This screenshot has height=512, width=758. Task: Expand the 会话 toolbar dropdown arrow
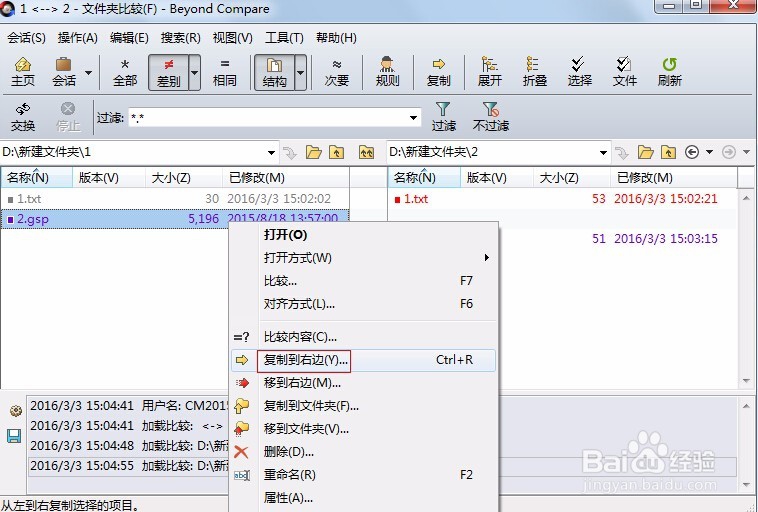click(88, 73)
